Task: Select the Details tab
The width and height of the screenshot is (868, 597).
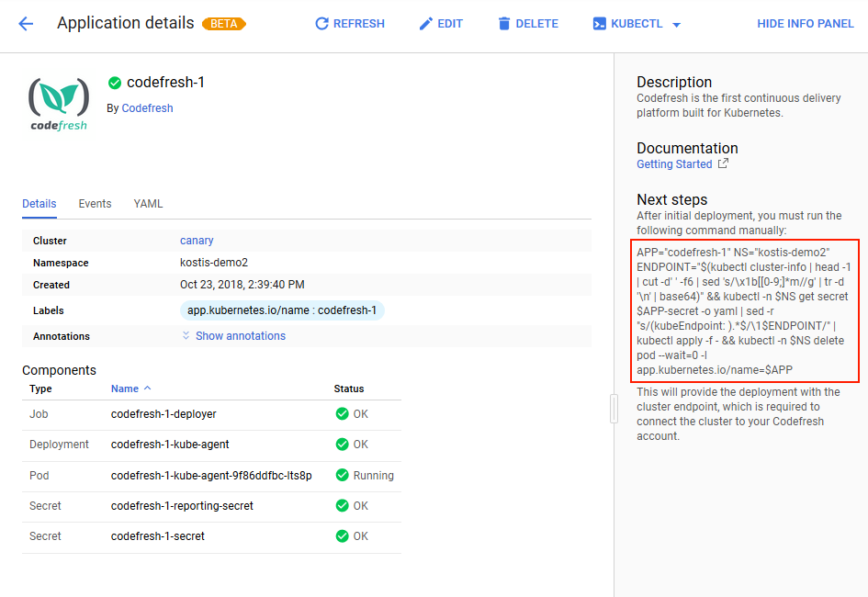Action: (39, 204)
